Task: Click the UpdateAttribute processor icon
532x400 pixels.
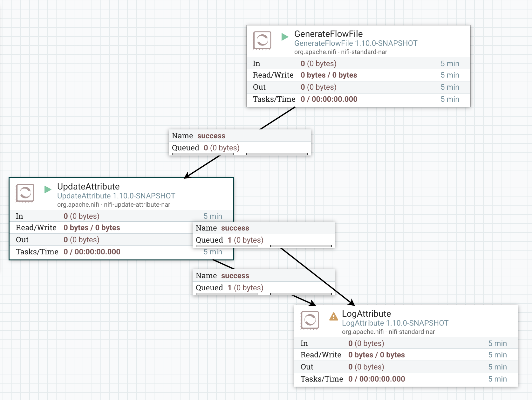Action: coord(25,193)
